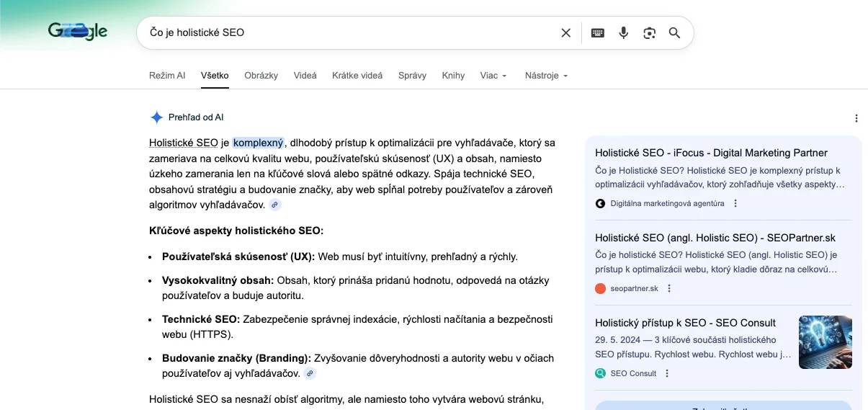Click the magnifier search submit icon
Image resolution: width=868 pixels, height=410 pixels.
pyautogui.click(x=674, y=32)
